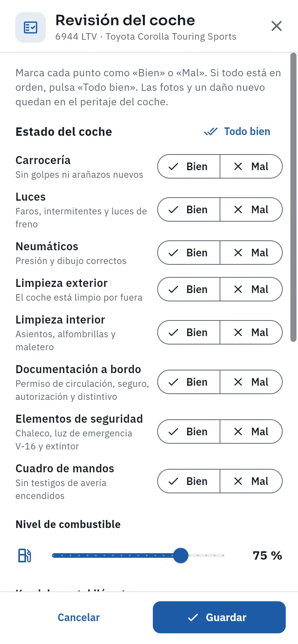Click the double-check icon next to Todo bien
This screenshot has width=298, height=644.
211,132
